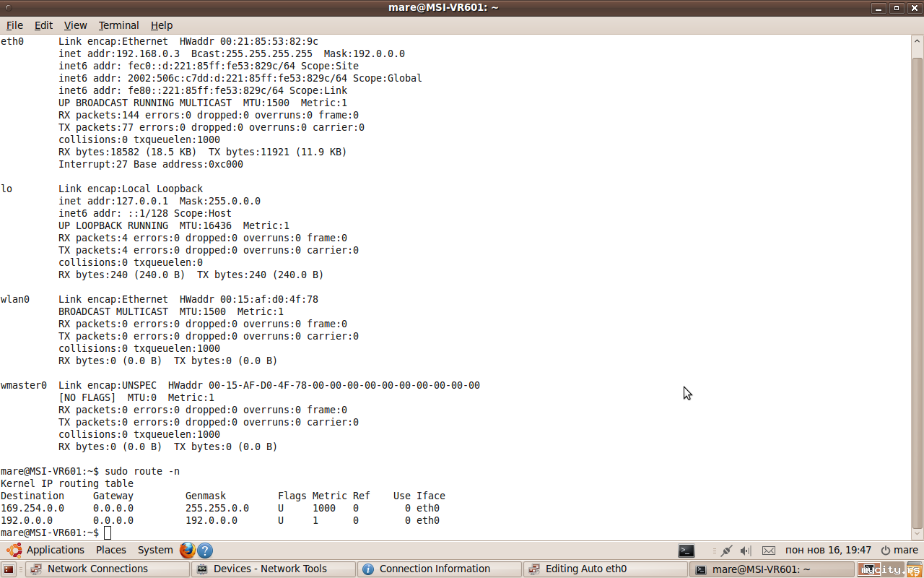The width and height of the screenshot is (924, 578).
Task: Launch a terminal from the panel terminal icon
Action: tap(686, 551)
